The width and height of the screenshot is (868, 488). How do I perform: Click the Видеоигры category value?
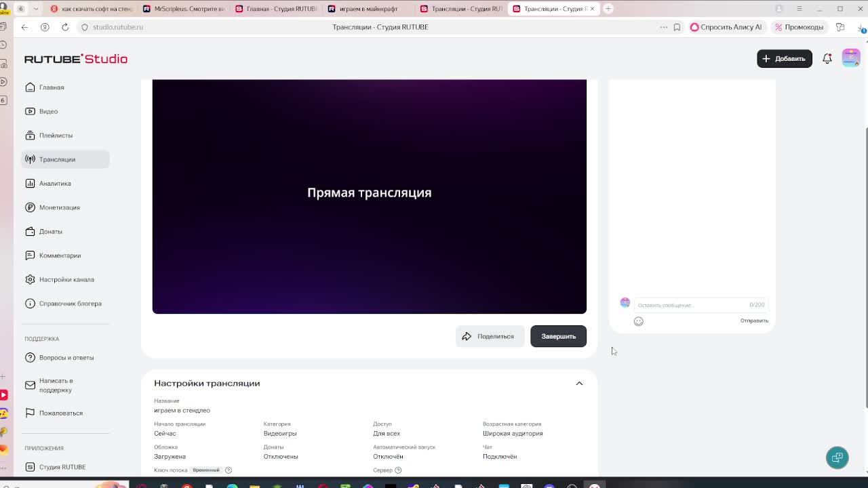(280, 434)
